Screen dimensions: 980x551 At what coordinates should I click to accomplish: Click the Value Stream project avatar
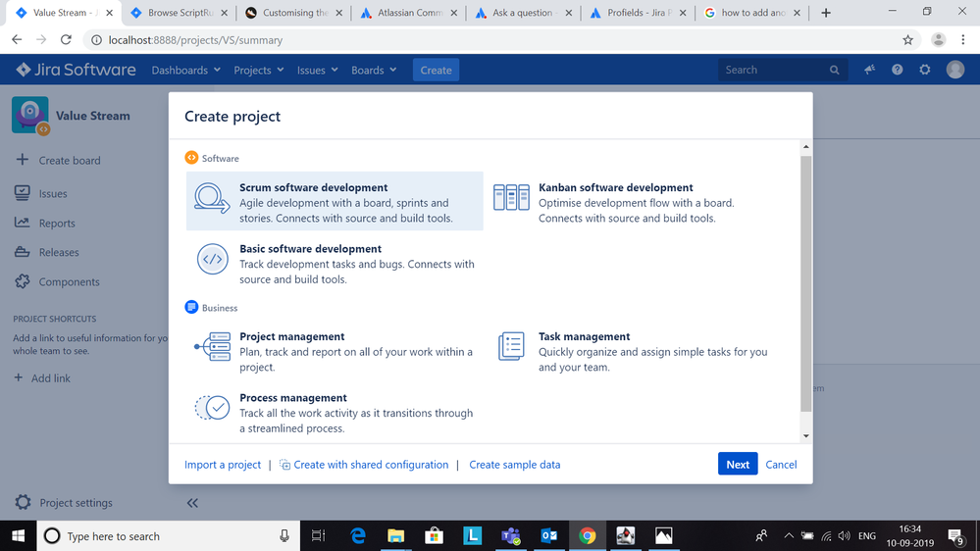(30, 115)
